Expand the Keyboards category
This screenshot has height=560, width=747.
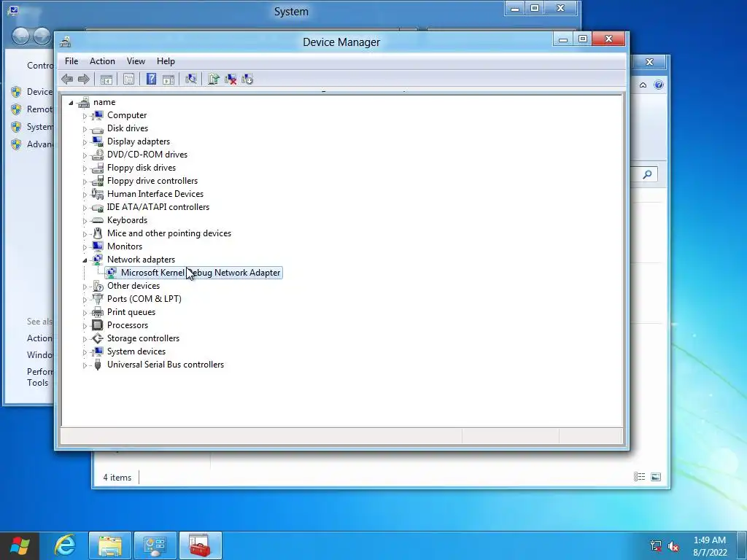85,221
